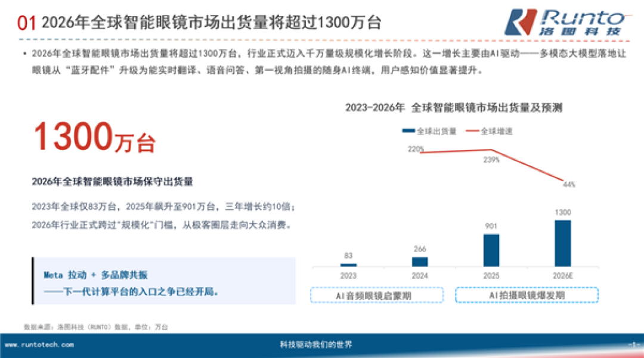Viewport: 644px width, 358px height.
Task: Click the red legend marker for '全球增速'
Action: pyautogui.click(x=472, y=131)
